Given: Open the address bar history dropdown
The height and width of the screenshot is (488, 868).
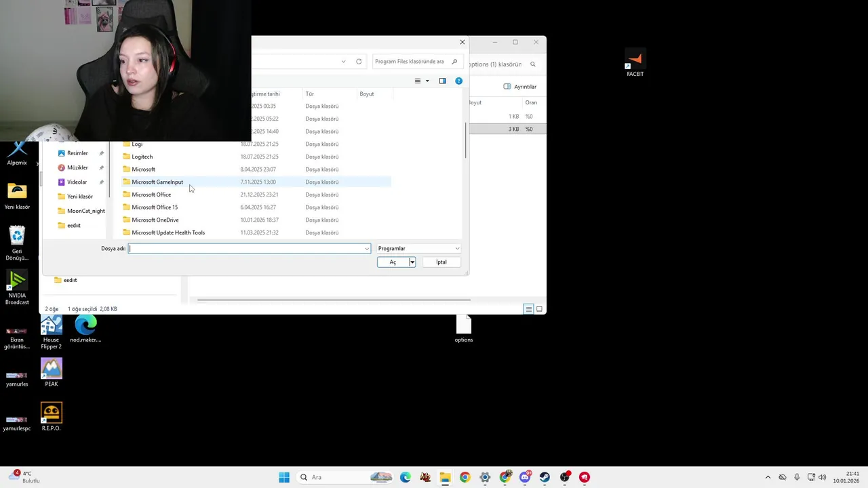Looking at the screenshot, I should (x=344, y=61).
